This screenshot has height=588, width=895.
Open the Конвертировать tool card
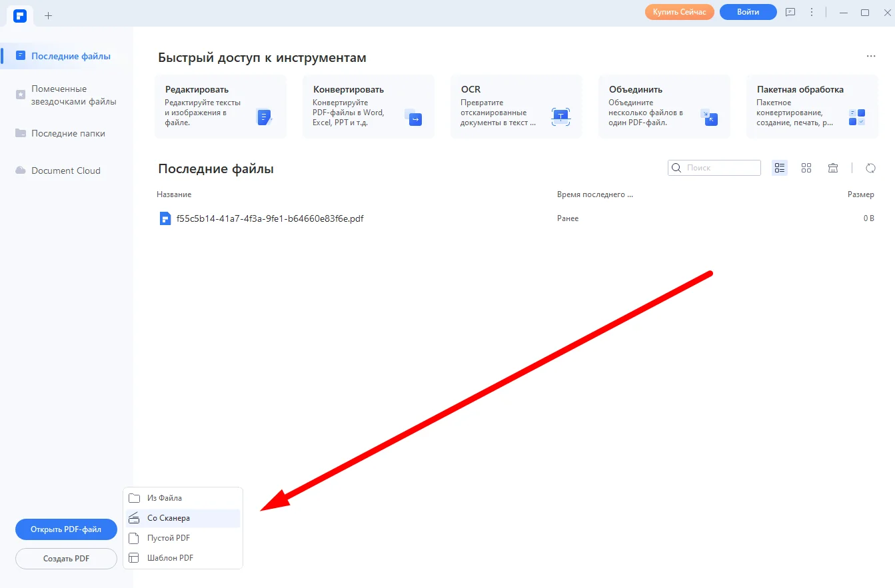tap(368, 107)
